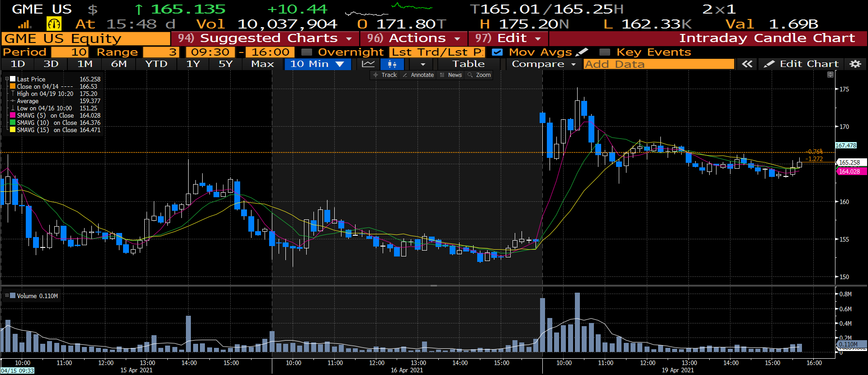The image size is (868, 375).
Task: Enable the Key Events checkbox
Action: (x=604, y=52)
